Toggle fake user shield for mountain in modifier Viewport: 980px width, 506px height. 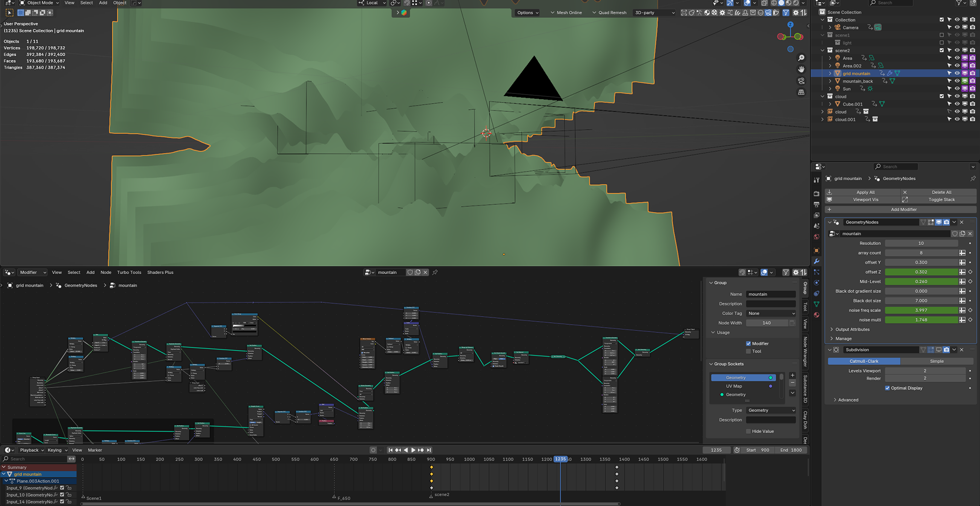[x=954, y=234]
